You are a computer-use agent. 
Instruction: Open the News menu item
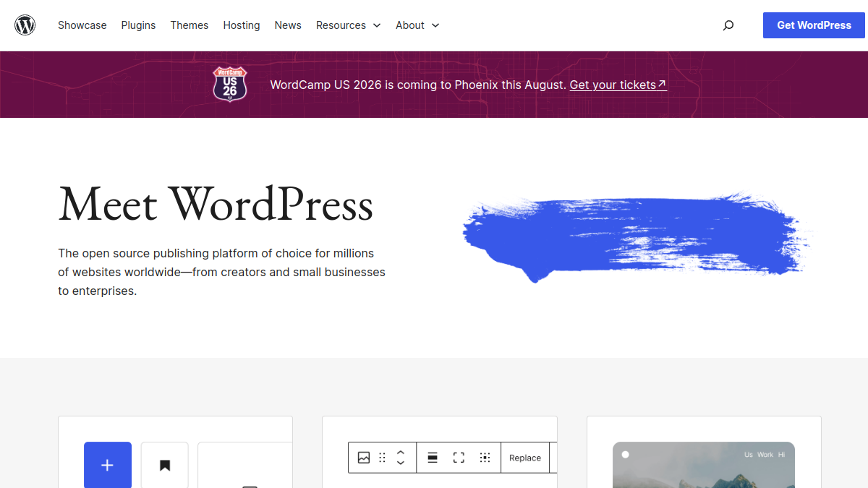pos(288,25)
